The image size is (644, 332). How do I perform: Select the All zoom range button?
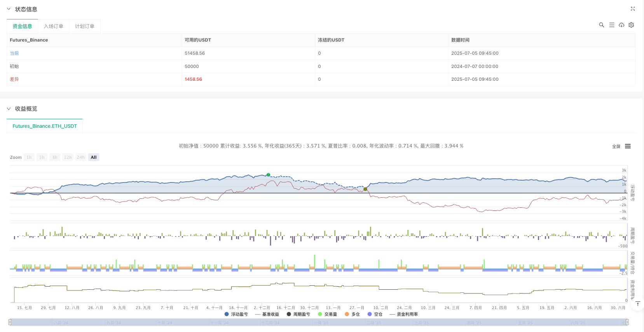coord(94,157)
